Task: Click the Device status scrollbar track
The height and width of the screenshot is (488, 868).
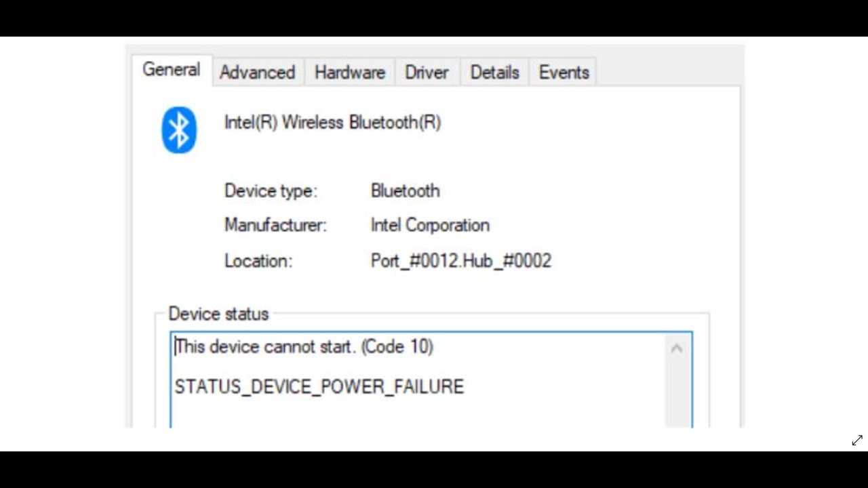Action: pos(676,393)
